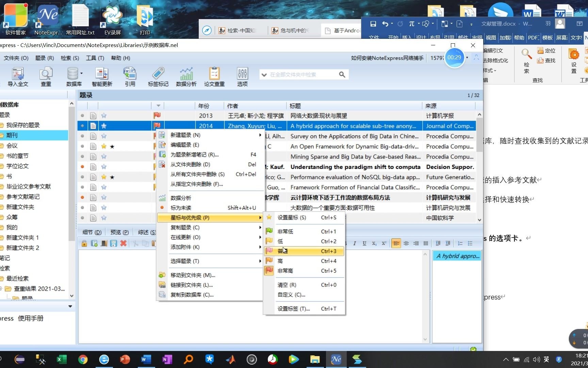Toggle the star on the Mining Sparse and Big Data row
The image size is (588, 368).
click(x=104, y=156)
